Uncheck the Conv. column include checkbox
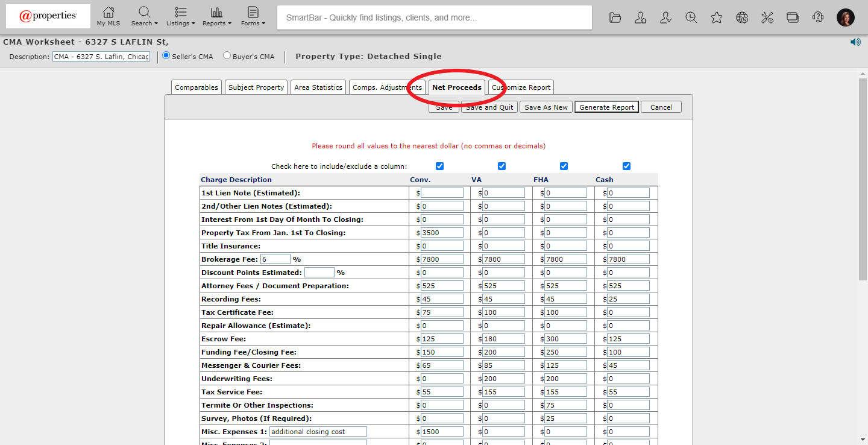This screenshot has width=868, height=445. point(439,166)
